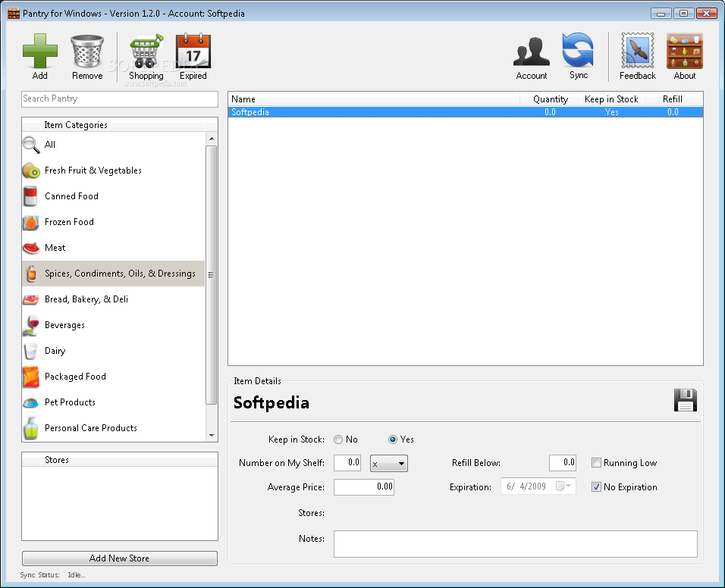Open the Feedback stamp icon

click(x=638, y=51)
